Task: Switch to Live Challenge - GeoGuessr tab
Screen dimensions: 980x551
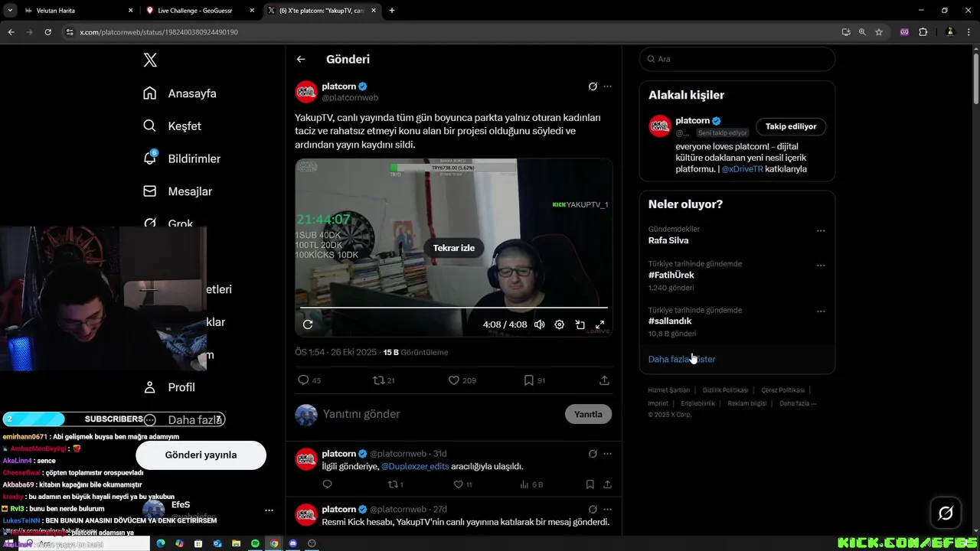Action: (x=201, y=11)
